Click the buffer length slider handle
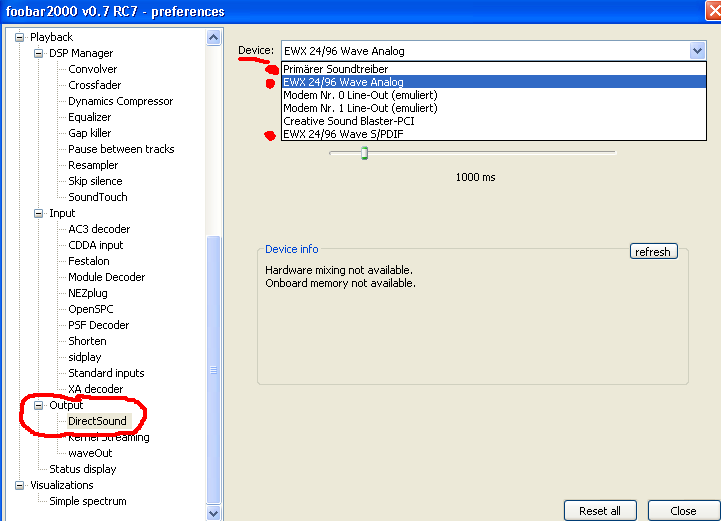This screenshot has width=721, height=521. click(x=364, y=153)
